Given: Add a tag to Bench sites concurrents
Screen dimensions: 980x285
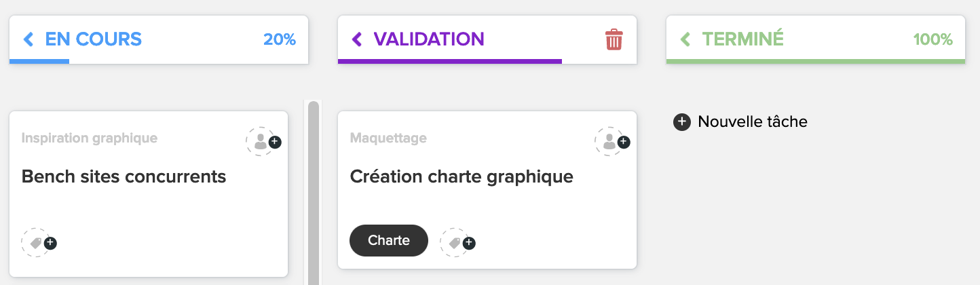Looking at the screenshot, I should [x=39, y=242].
